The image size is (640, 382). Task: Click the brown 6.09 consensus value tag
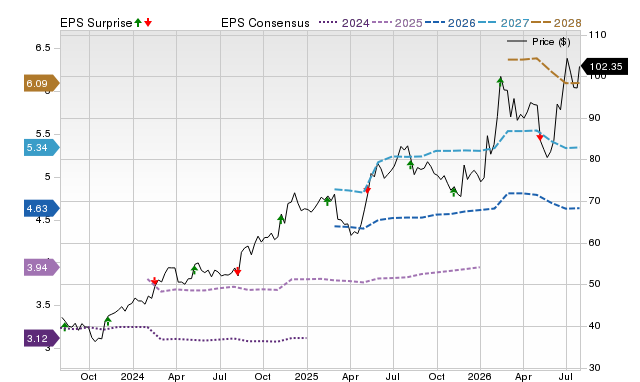pos(42,83)
